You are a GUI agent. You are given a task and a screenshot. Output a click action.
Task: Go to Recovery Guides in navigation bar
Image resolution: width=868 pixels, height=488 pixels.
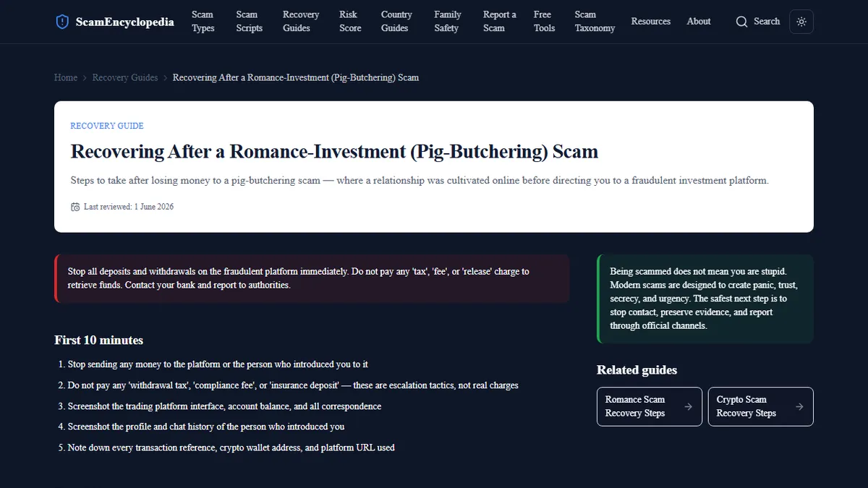coord(301,22)
